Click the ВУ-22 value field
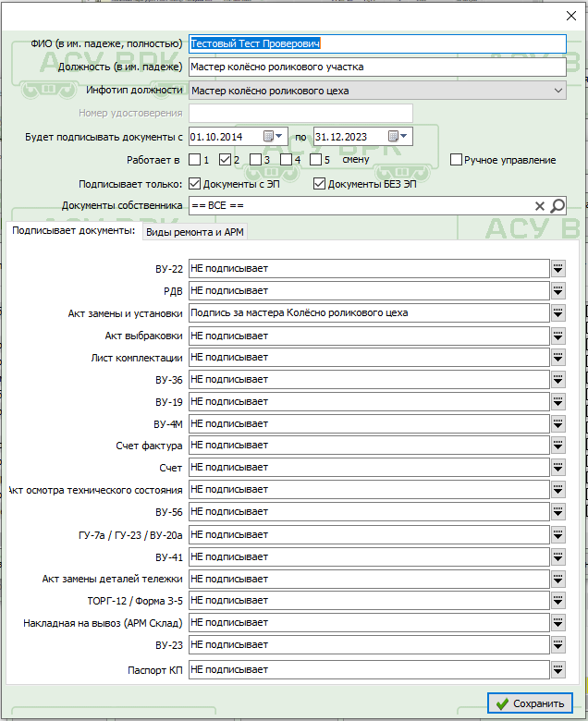The image size is (588, 721). (x=369, y=269)
